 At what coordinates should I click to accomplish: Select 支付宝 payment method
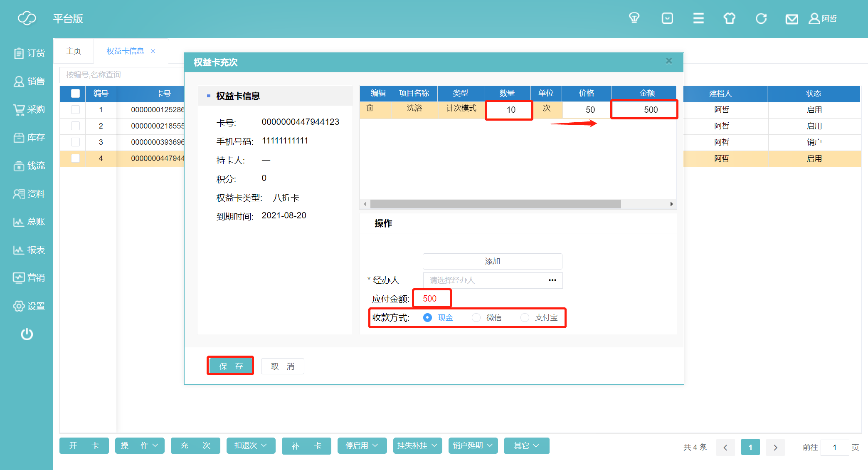click(x=525, y=318)
